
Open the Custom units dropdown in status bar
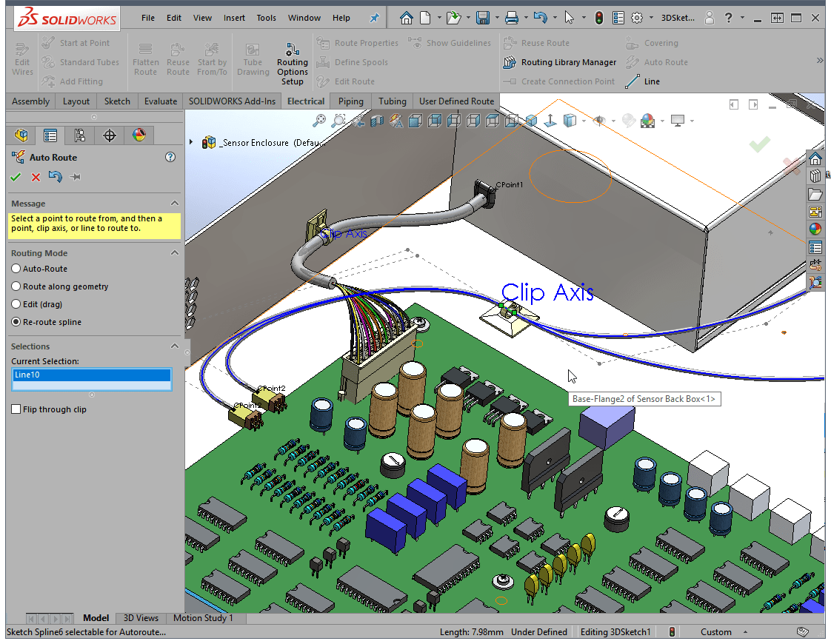coord(745,632)
